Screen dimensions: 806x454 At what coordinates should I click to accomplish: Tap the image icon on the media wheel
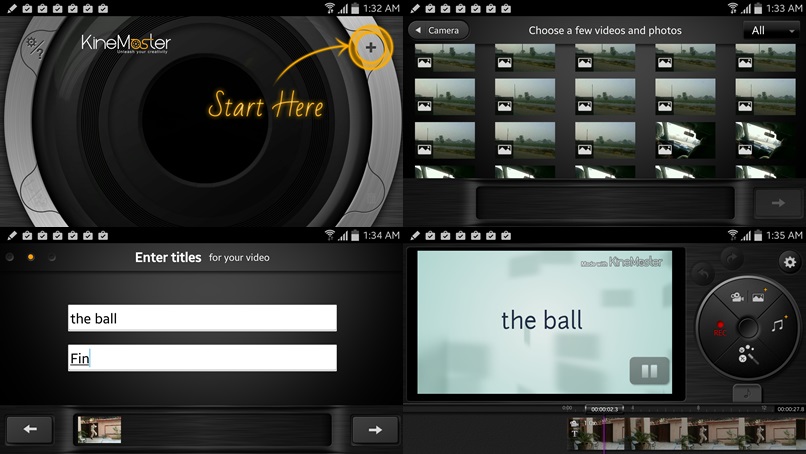coord(758,297)
